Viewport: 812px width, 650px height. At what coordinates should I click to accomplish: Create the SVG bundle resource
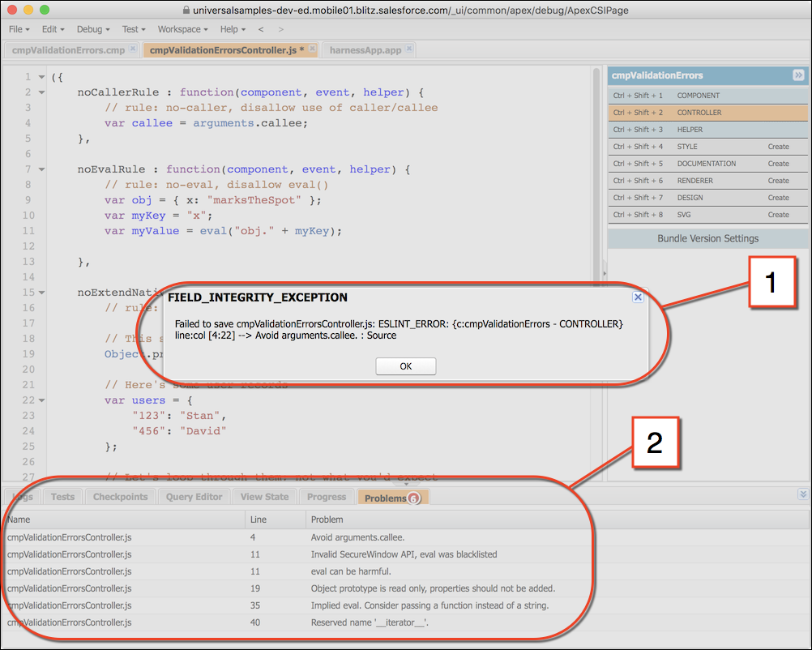click(x=778, y=215)
